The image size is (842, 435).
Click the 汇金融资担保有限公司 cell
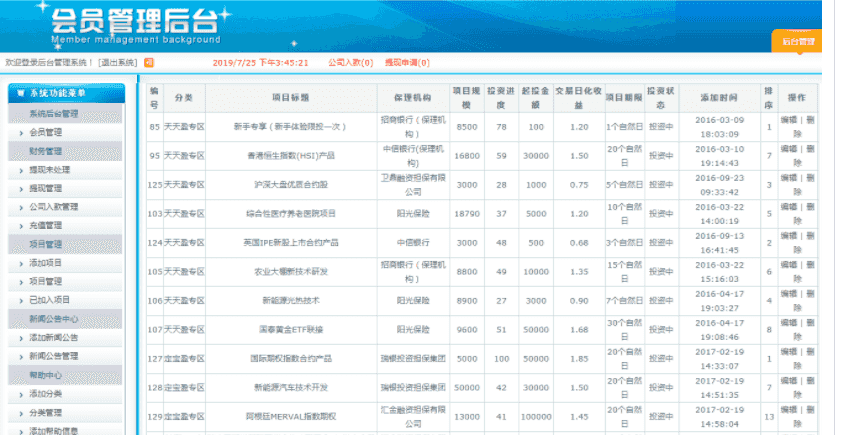[x=413, y=417]
